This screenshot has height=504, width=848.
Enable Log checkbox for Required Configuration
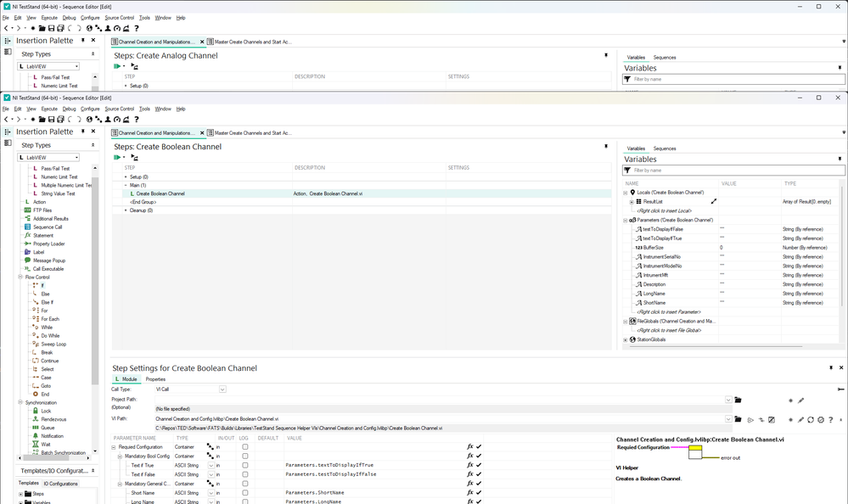[x=245, y=446]
